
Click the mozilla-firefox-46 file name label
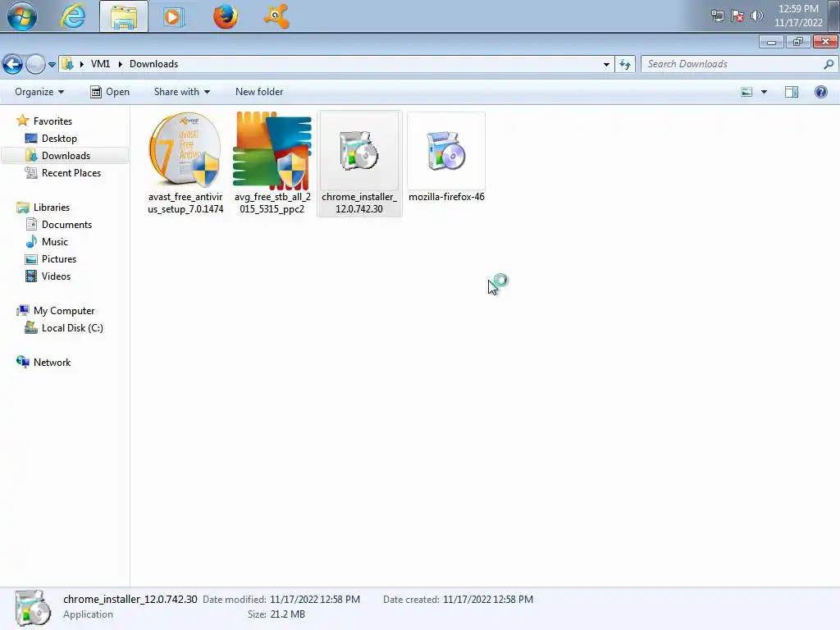pos(446,197)
